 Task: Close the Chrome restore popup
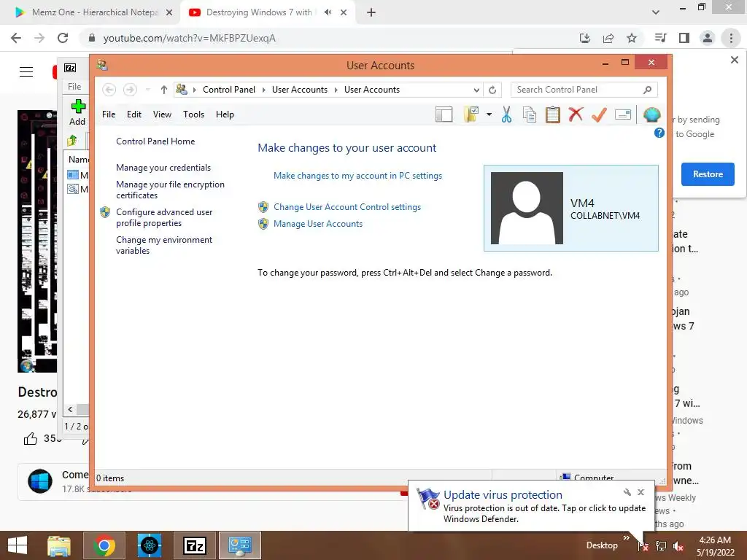(x=734, y=60)
